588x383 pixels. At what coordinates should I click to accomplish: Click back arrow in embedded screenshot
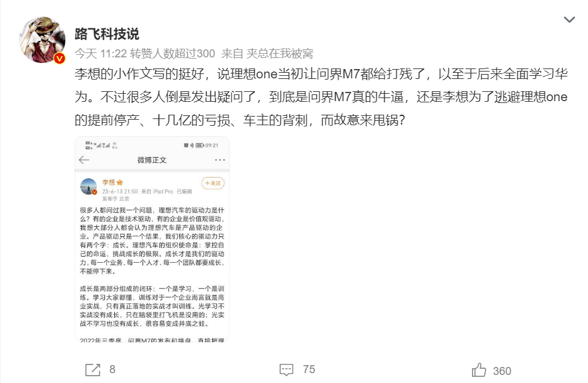[84, 160]
